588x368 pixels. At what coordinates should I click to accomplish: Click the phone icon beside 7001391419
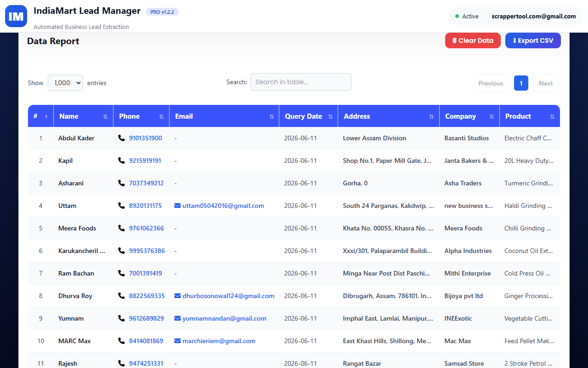(x=121, y=273)
